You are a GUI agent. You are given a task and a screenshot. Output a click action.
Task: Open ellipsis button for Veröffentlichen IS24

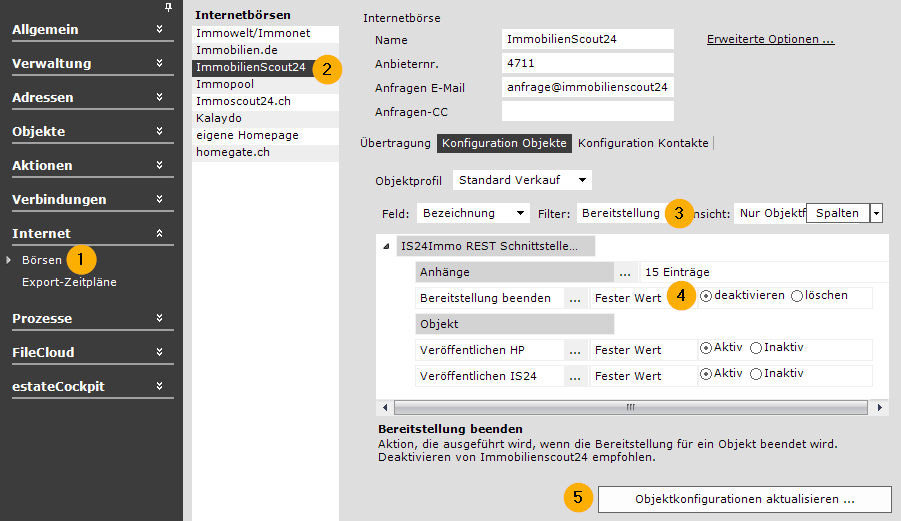coord(574,376)
